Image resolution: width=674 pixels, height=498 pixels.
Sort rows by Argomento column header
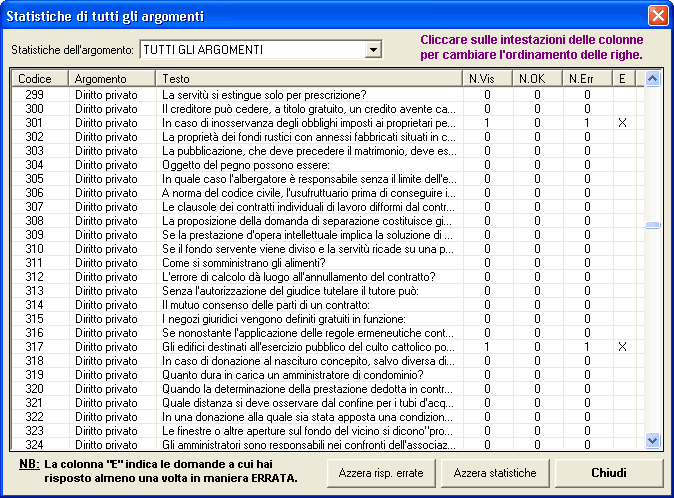click(x=113, y=78)
